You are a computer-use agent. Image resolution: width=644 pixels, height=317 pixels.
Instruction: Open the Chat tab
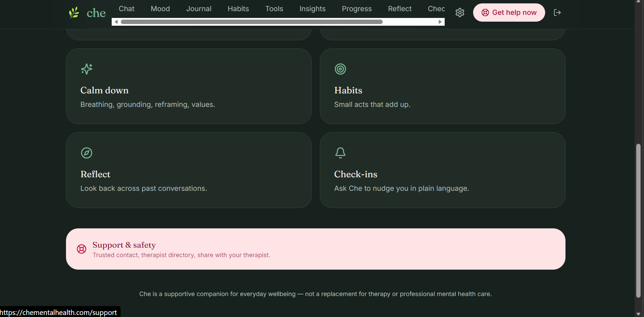click(x=127, y=9)
